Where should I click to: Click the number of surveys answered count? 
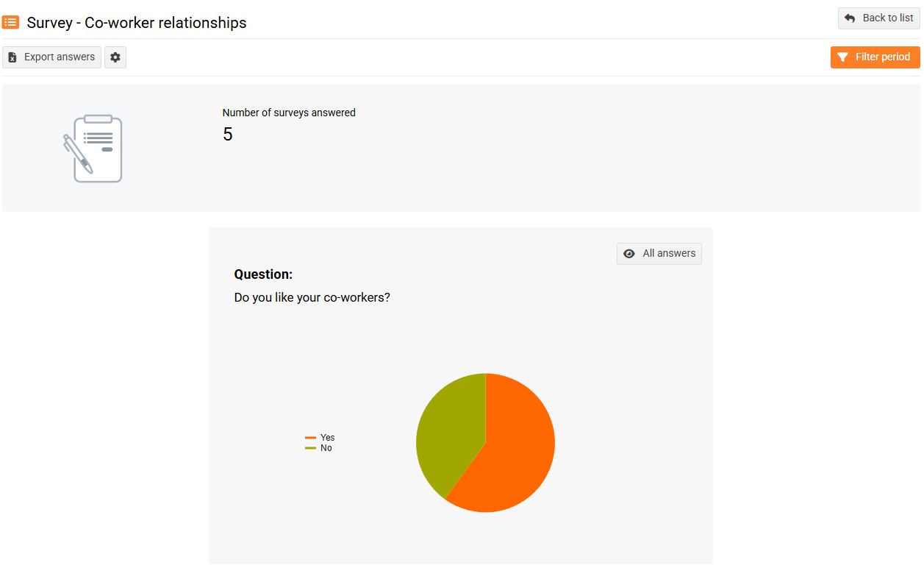point(228,135)
